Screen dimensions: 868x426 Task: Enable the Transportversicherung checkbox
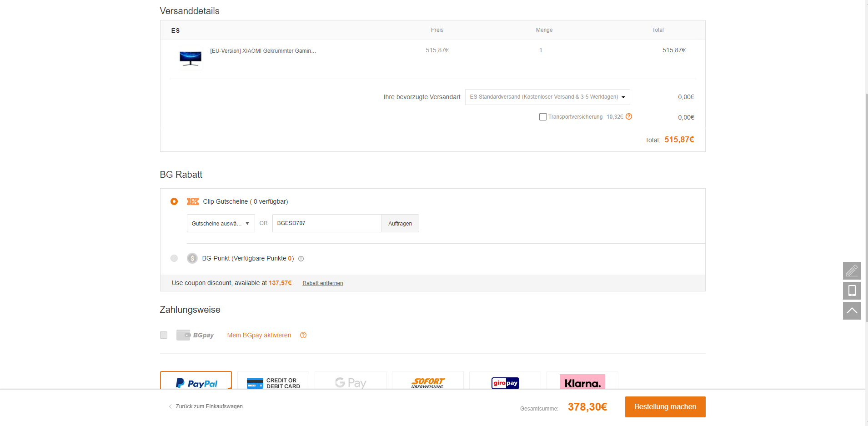[x=542, y=117]
